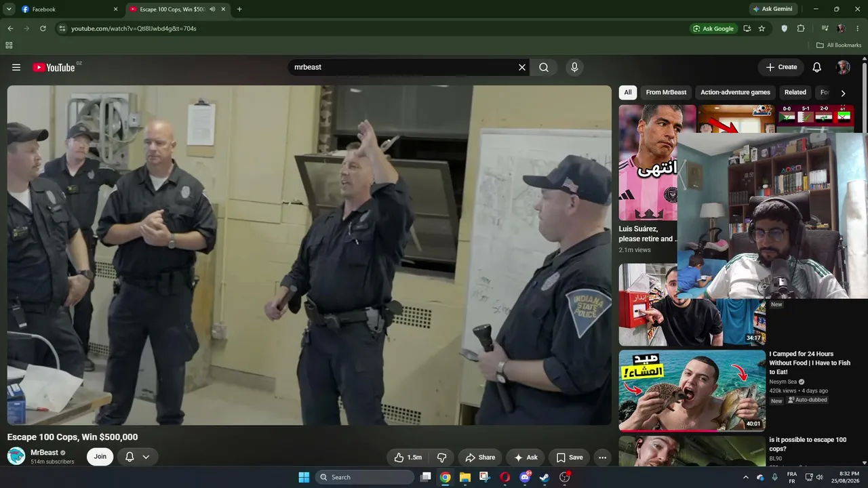The image size is (868, 488).
Task: Install the app from the address bar
Action: [747, 28]
